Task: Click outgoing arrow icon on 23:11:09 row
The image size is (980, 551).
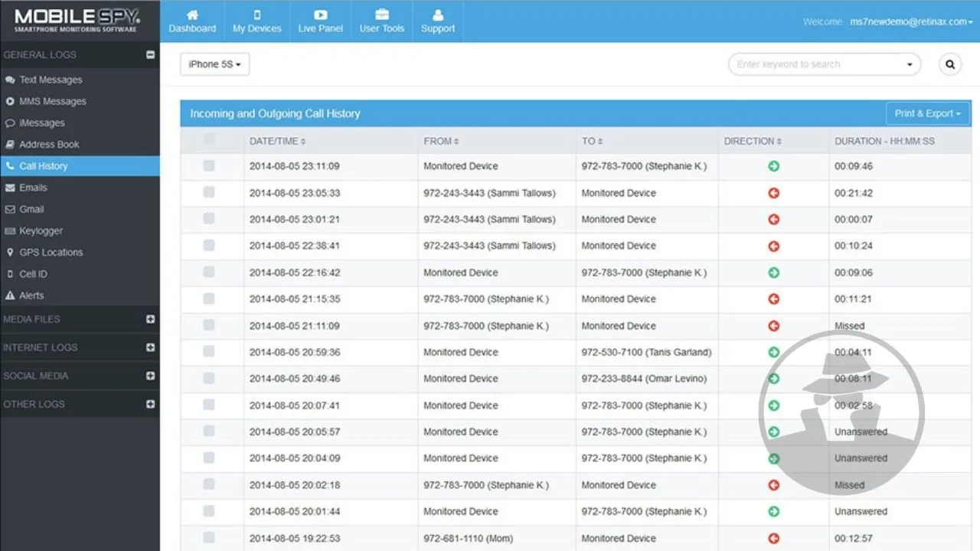Action: [x=773, y=166]
